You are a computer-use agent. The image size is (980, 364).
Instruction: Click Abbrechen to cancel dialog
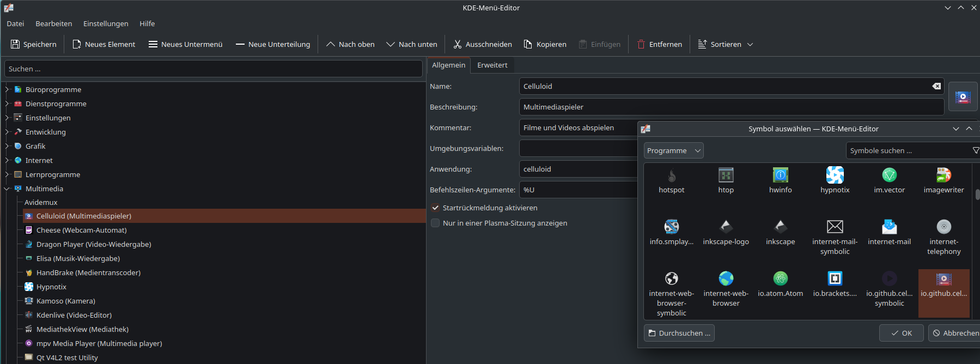point(955,333)
